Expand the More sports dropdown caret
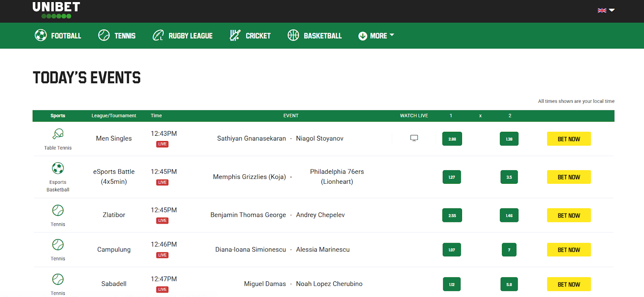Screen dimensions: 644x297 392,35
